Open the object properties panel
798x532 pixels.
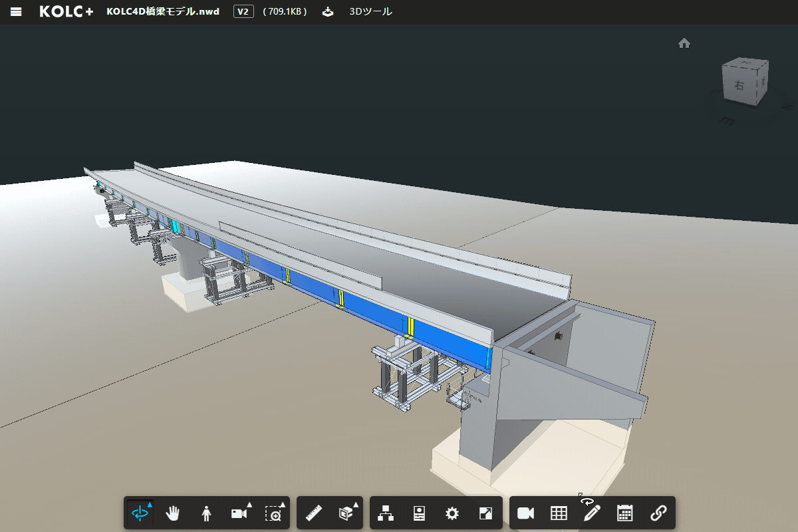(419, 513)
